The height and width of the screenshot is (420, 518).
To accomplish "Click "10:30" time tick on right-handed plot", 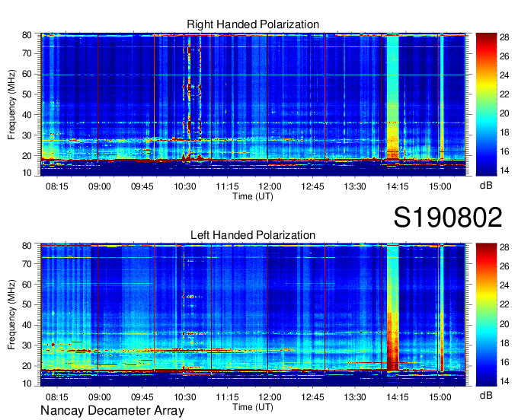I will pyautogui.click(x=184, y=186).
